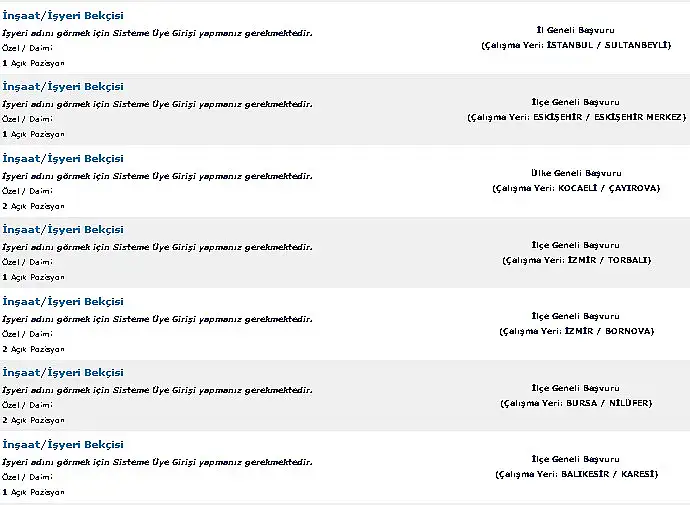The height and width of the screenshot is (505, 690).
Task: Open the İnşaat/İşyeri Bekçisi listing for Balıkesir Karesi
Action: [x=63, y=445]
